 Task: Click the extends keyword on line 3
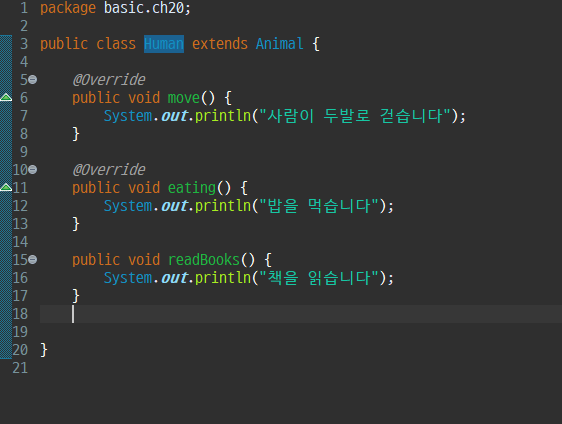click(x=220, y=44)
